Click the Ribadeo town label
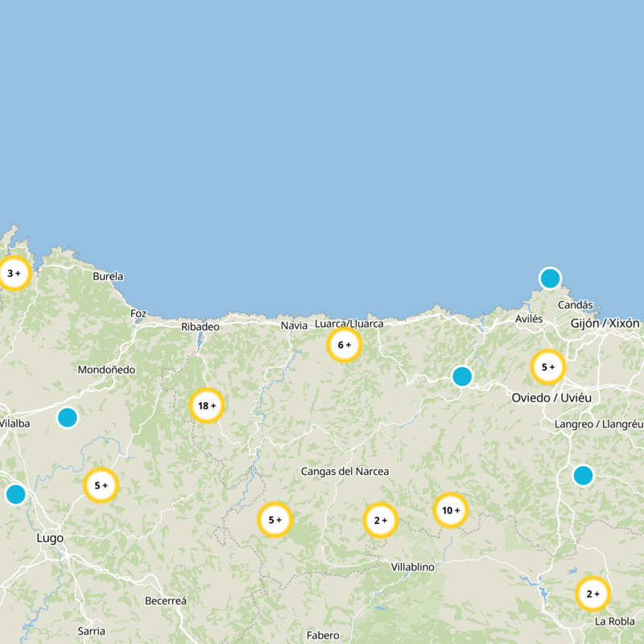The height and width of the screenshot is (644, 644). (x=200, y=327)
